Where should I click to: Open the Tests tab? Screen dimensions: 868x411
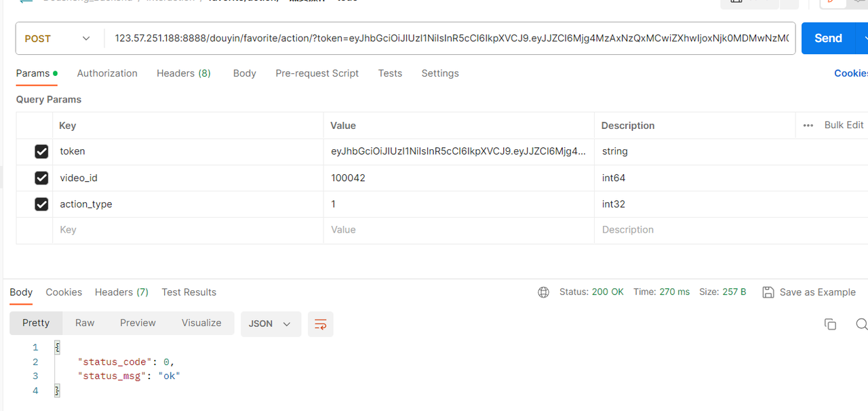(390, 73)
